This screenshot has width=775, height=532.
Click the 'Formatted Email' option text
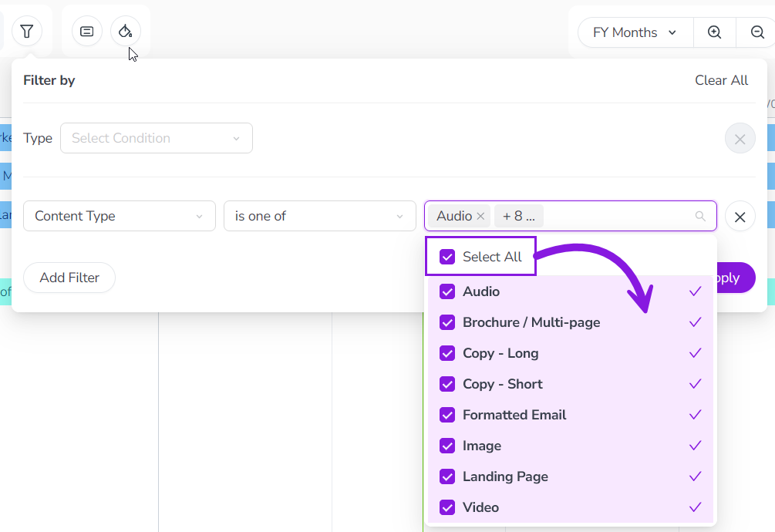pos(514,415)
